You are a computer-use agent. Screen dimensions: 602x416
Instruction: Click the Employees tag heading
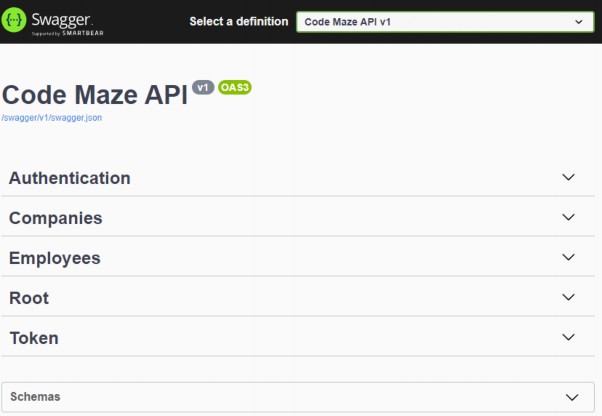click(55, 258)
